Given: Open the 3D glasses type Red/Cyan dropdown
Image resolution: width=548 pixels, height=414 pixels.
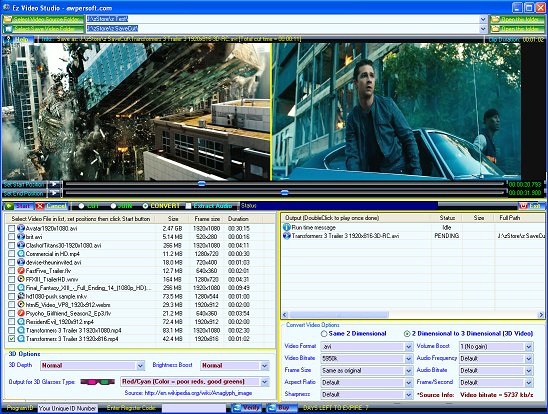Looking at the screenshot, I should tap(265, 382).
